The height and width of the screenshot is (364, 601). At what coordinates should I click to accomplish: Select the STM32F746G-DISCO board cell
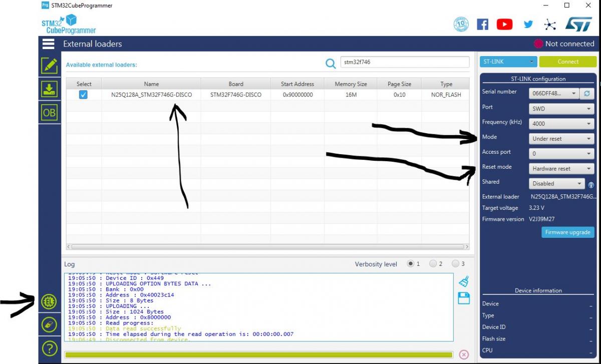pyautogui.click(x=236, y=95)
